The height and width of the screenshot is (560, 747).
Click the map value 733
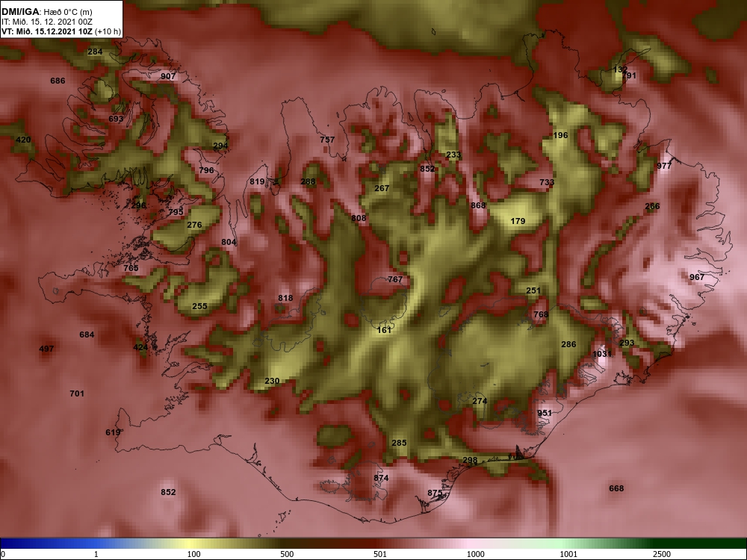coord(547,182)
